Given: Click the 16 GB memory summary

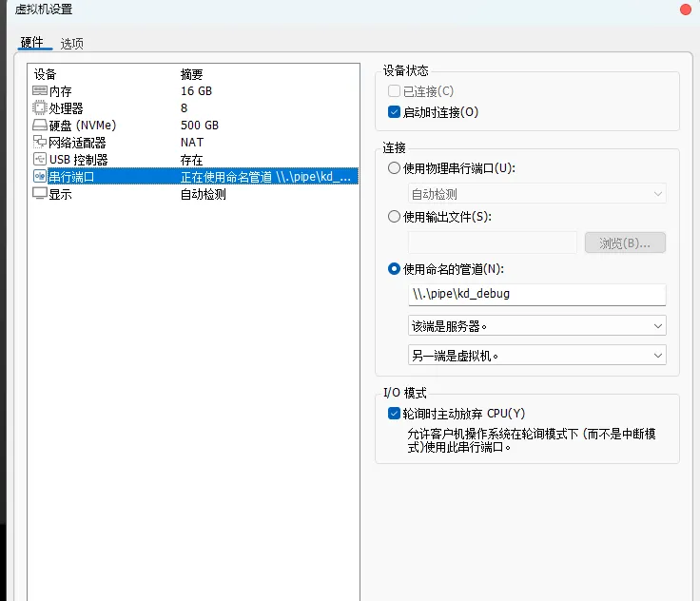Looking at the screenshot, I should coord(197,91).
